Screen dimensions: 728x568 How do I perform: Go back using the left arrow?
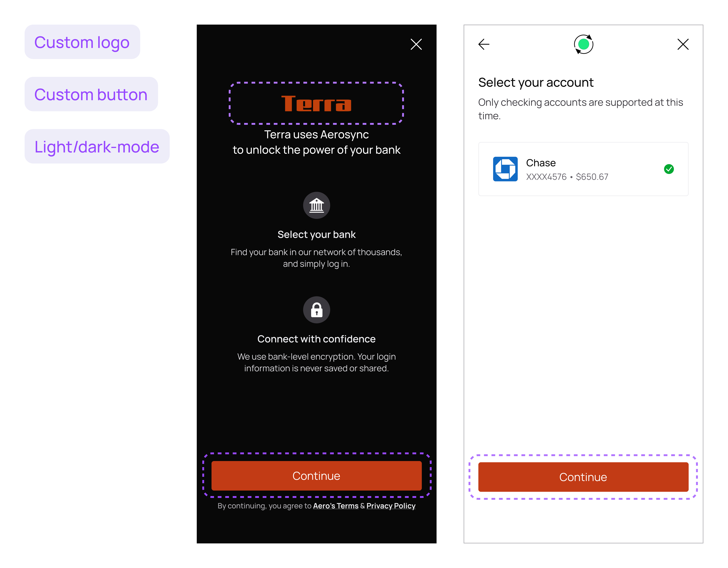pos(484,44)
